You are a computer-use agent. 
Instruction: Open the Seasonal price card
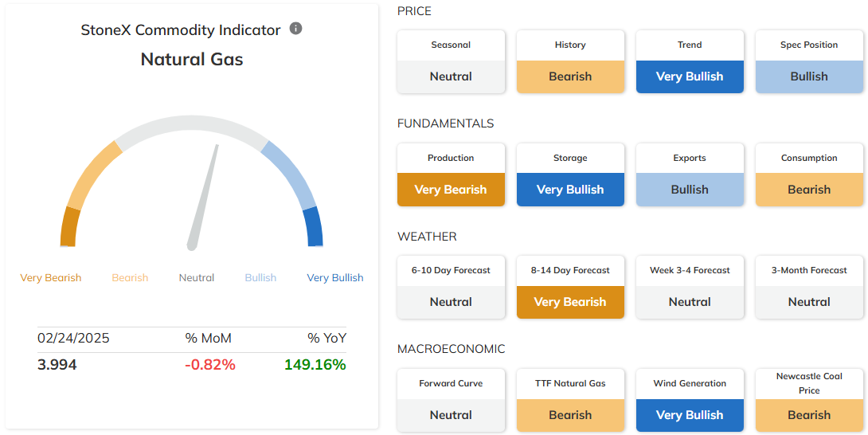452,61
